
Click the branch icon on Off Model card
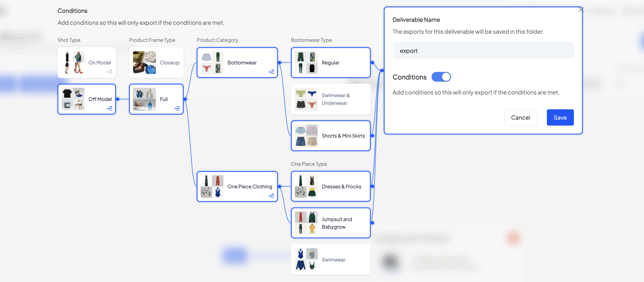pos(110,108)
